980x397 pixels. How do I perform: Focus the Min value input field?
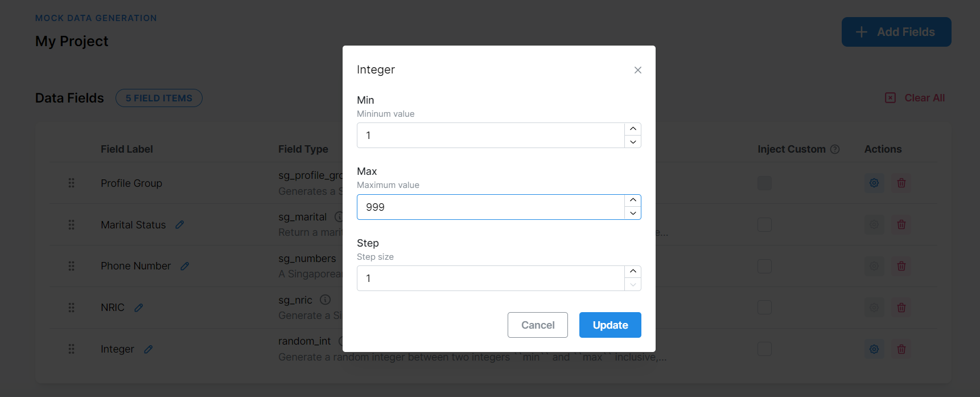tap(491, 136)
